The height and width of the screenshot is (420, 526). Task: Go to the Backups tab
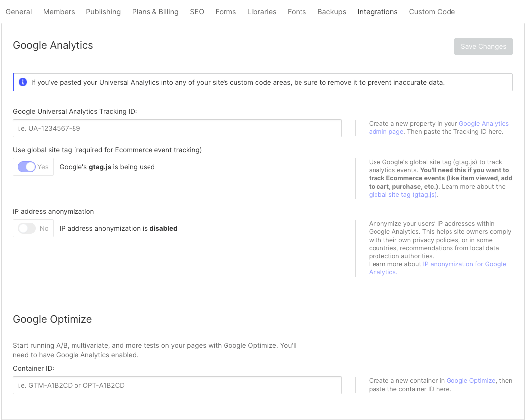pos(332,12)
